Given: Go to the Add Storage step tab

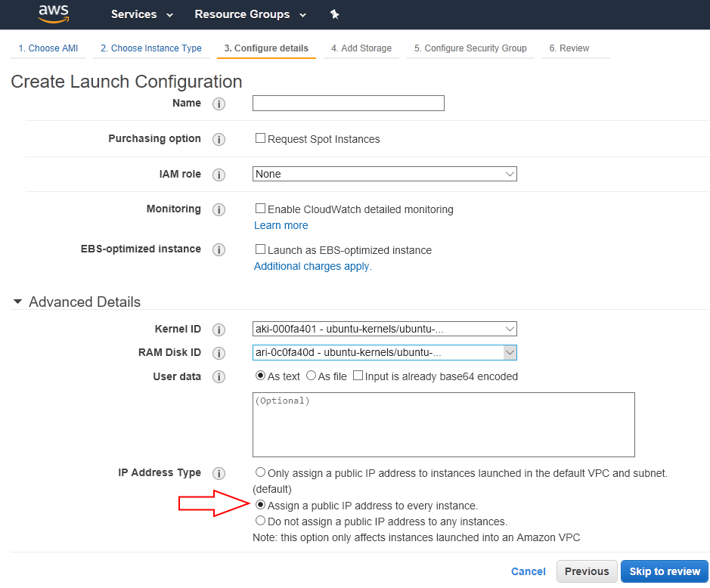Looking at the screenshot, I should [361, 48].
